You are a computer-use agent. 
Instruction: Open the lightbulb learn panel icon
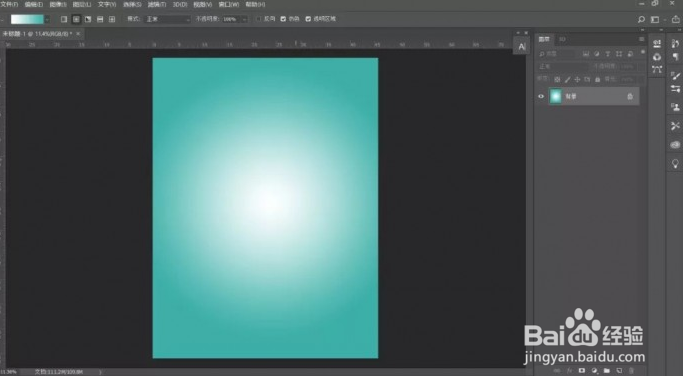pyautogui.click(x=675, y=164)
